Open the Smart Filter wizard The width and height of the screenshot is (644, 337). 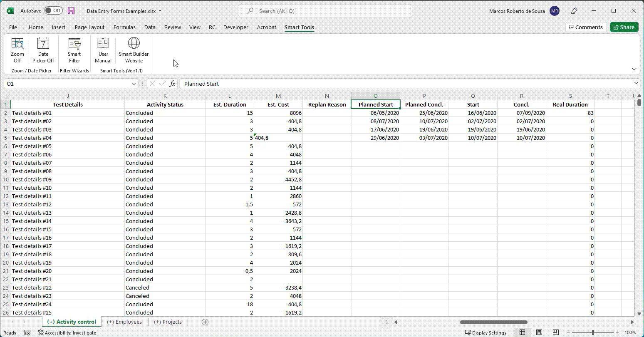point(74,50)
